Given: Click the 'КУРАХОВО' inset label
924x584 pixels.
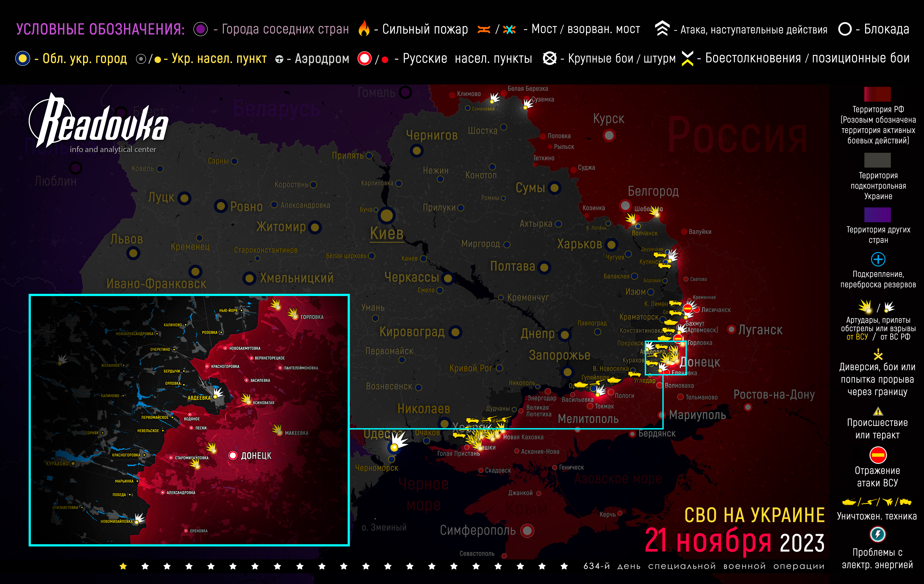Looking at the screenshot, I should pyautogui.click(x=57, y=464).
